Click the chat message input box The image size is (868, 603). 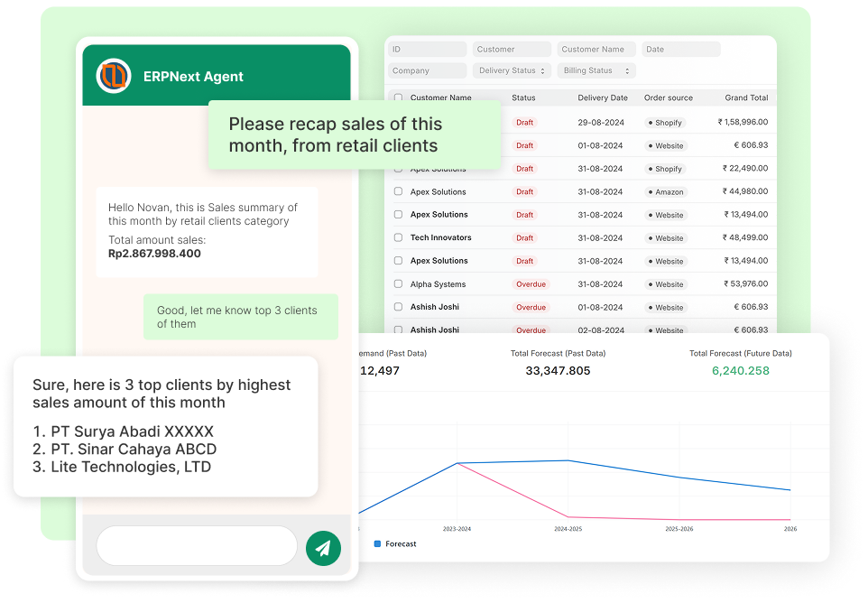coord(197,546)
